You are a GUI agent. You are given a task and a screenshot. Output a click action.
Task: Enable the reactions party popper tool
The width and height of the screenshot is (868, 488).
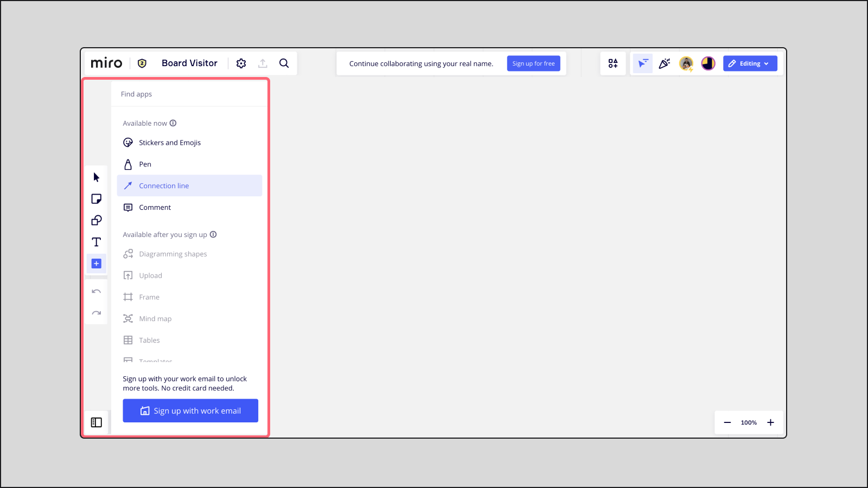(665, 63)
